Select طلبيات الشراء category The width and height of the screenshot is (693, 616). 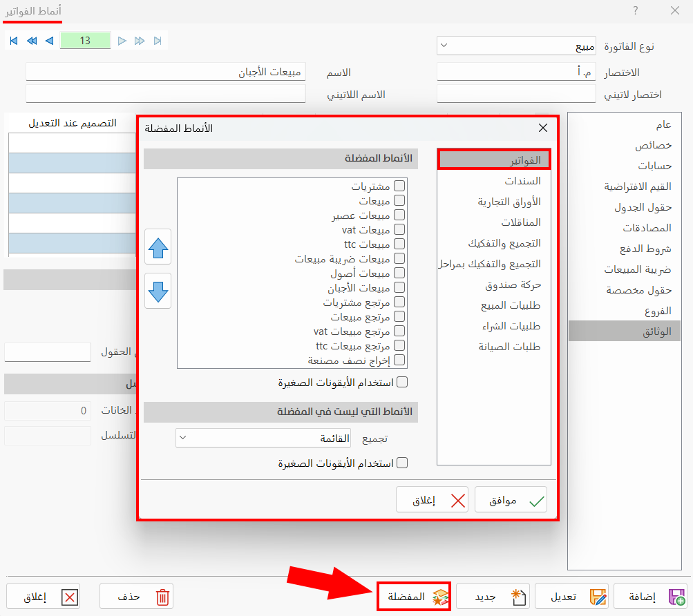(494, 326)
